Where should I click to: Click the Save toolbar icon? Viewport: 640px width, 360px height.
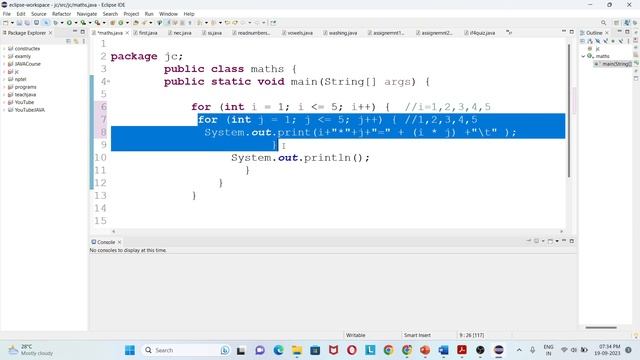pos(19,23)
